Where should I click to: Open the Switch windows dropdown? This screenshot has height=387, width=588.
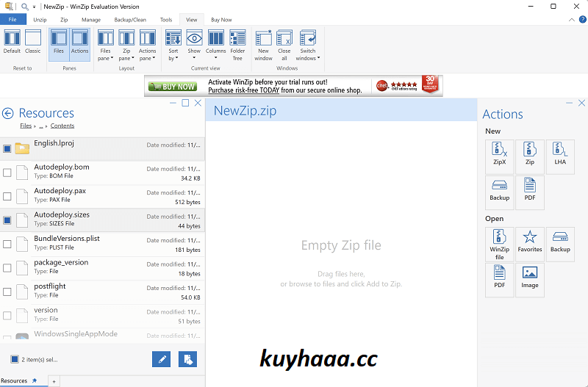point(308,46)
